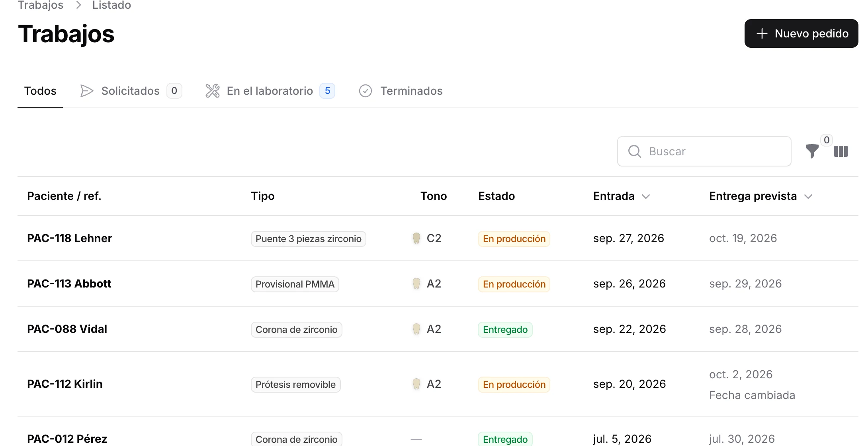Image resolution: width=868 pixels, height=446 pixels.
Task: Click the Prótesis removible type tag
Action: pyautogui.click(x=295, y=385)
